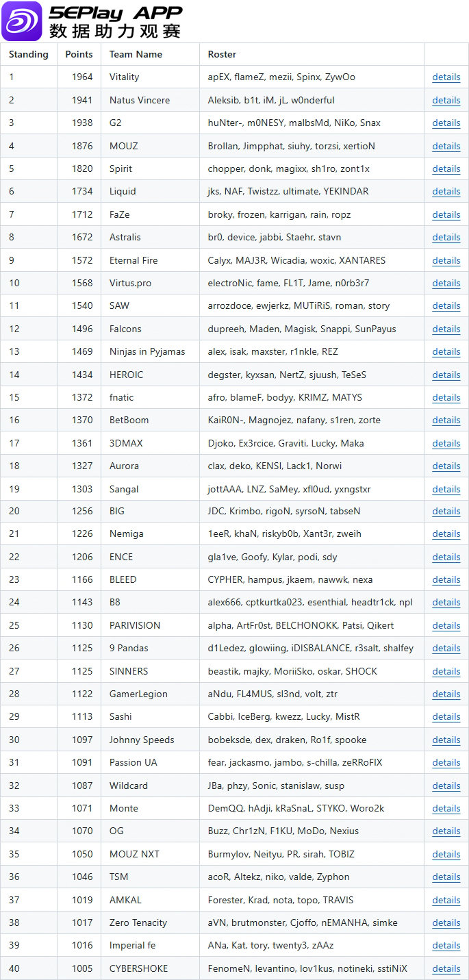The width and height of the screenshot is (469, 980).
Task: Click details for BIG
Action: coord(446,511)
